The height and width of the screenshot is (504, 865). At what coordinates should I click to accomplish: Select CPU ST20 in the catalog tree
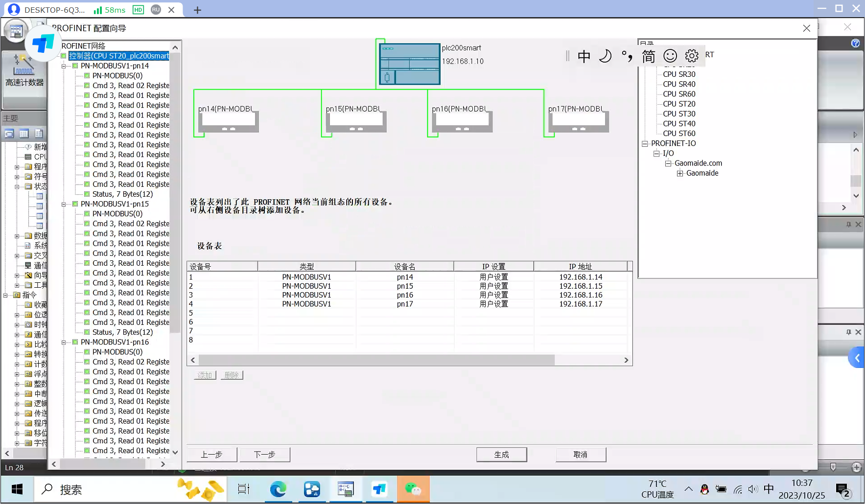(x=678, y=104)
